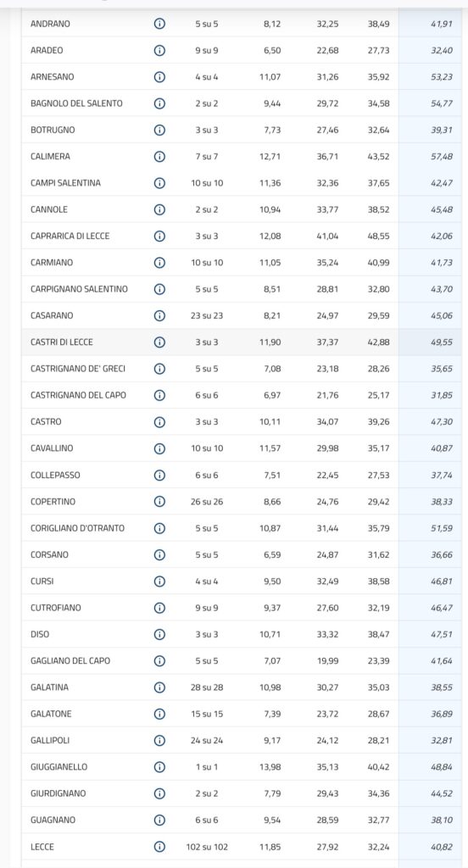Click info icon for BAGNOLO DEL SALENTO
This screenshot has width=468, height=868.
pos(159,103)
